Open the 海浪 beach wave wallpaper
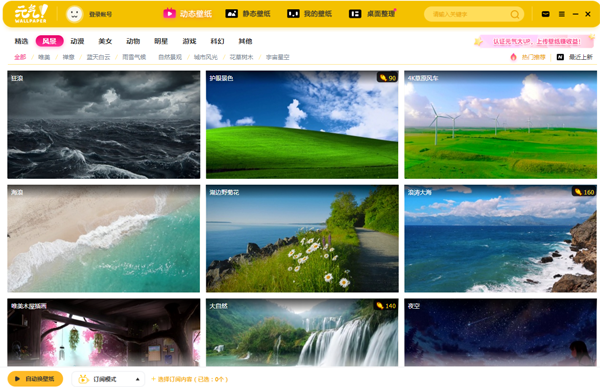 tap(104, 238)
